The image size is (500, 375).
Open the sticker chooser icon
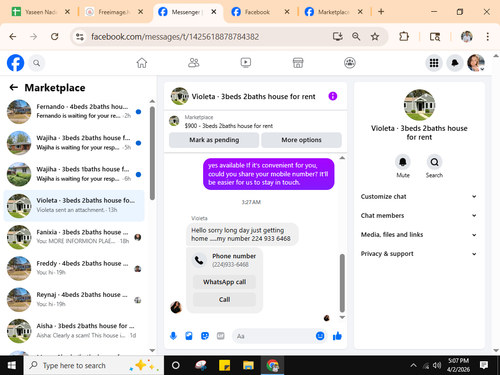[205, 336]
